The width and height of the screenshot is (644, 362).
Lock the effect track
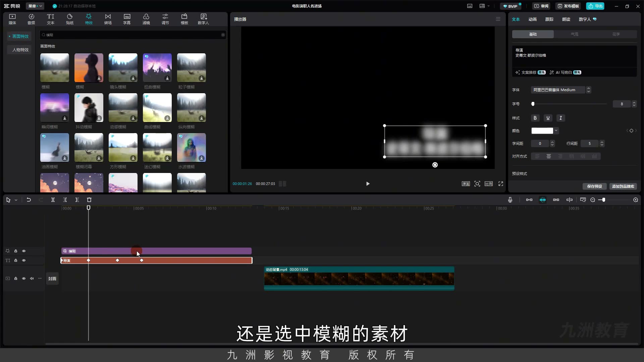[16, 251]
